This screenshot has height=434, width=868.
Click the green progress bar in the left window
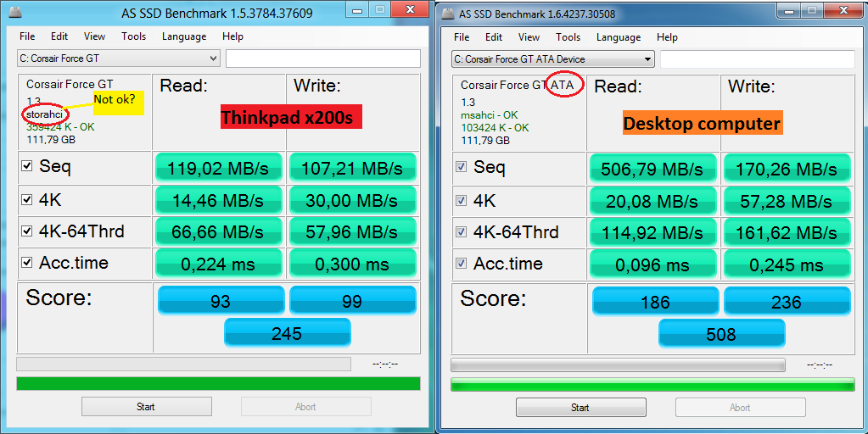tap(218, 383)
